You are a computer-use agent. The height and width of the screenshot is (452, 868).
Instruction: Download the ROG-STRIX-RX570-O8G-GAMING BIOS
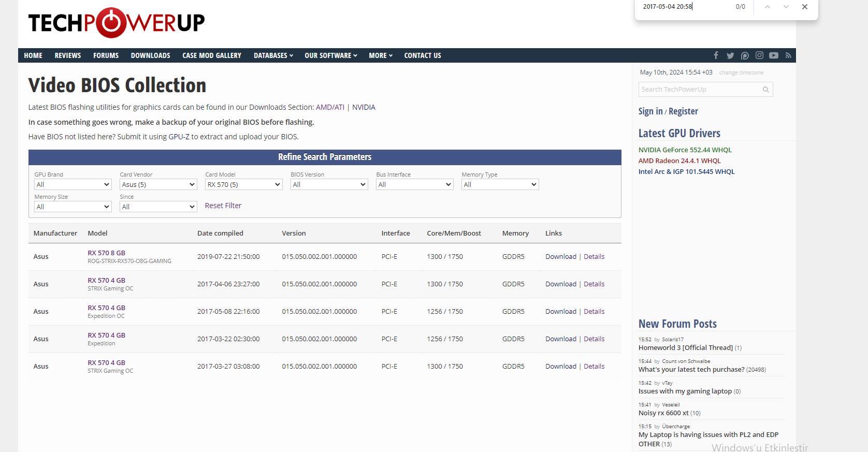pos(561,256)
